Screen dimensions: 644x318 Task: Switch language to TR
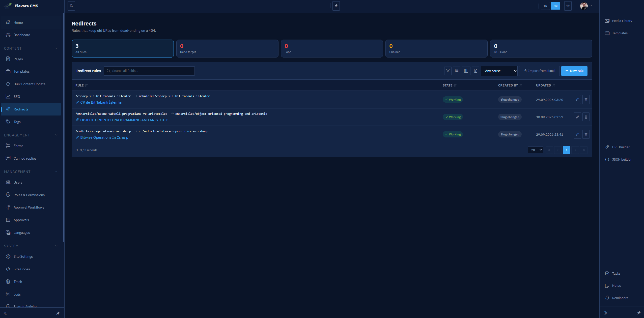click(545, 6)
